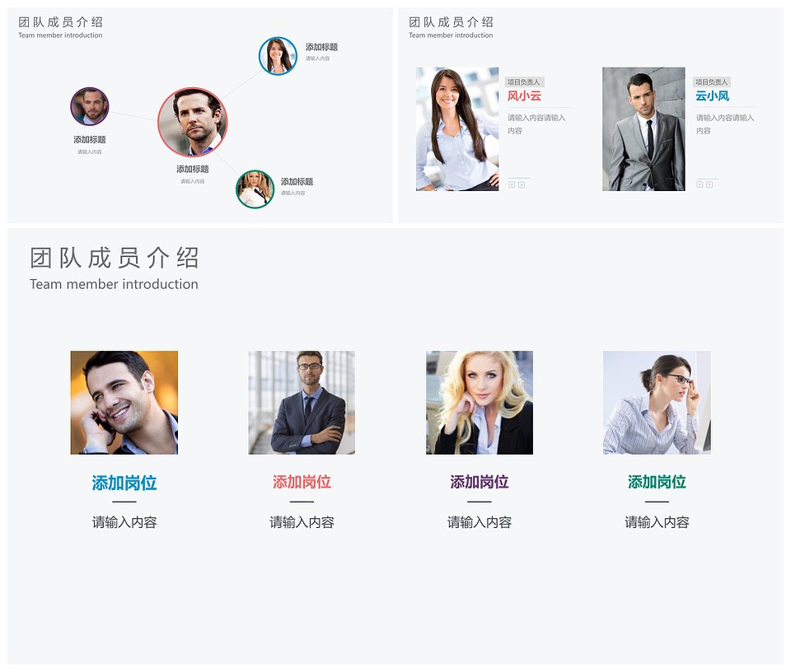Viewport: 791px width, 672px height.
Task: Select the blue-ringed woman circular avatar
Action: 278,55
